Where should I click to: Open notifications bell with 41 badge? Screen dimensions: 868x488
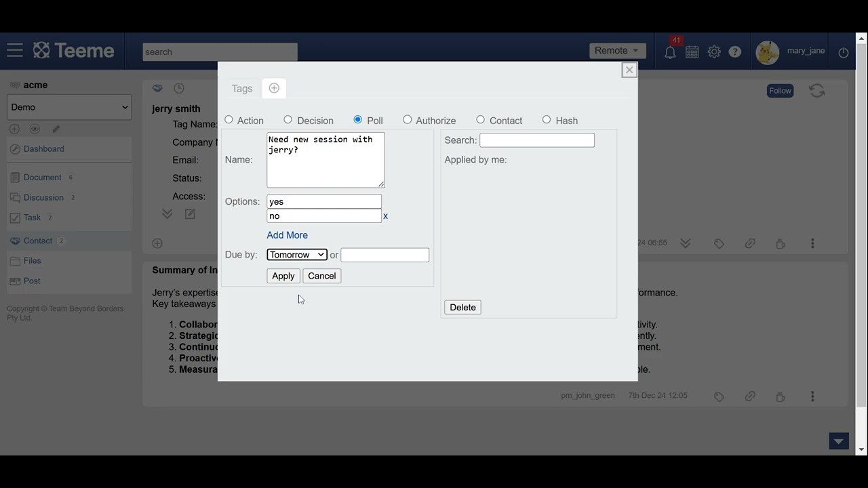point(670,52)
